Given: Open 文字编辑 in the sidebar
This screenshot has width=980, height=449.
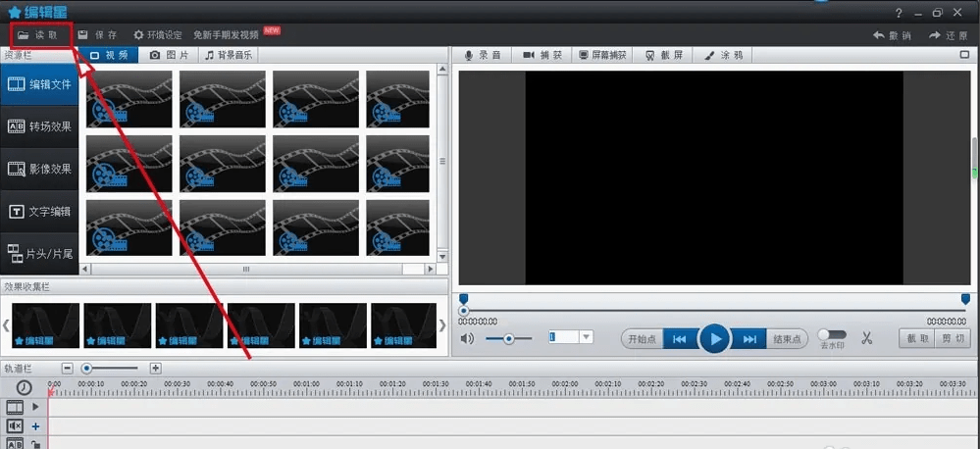Looking at the screenshot, I should pos(40,212).
